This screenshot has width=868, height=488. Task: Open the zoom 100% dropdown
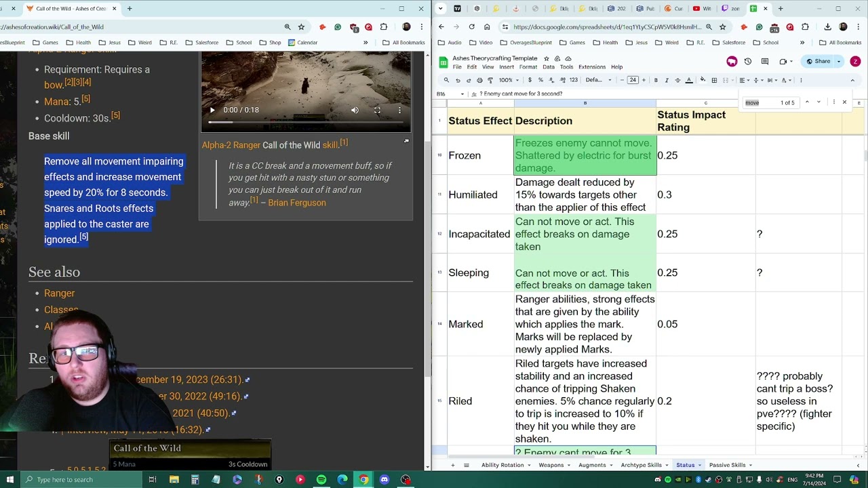pyautogui.click(x=509, y=80)
